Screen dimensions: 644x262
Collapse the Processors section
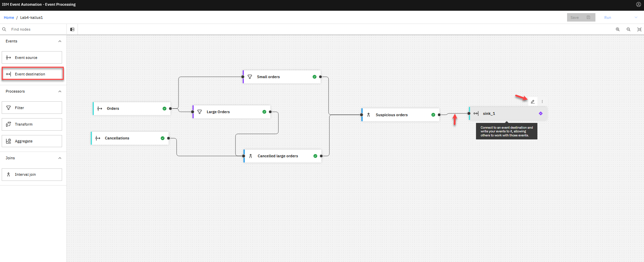(x=60, y=91)
